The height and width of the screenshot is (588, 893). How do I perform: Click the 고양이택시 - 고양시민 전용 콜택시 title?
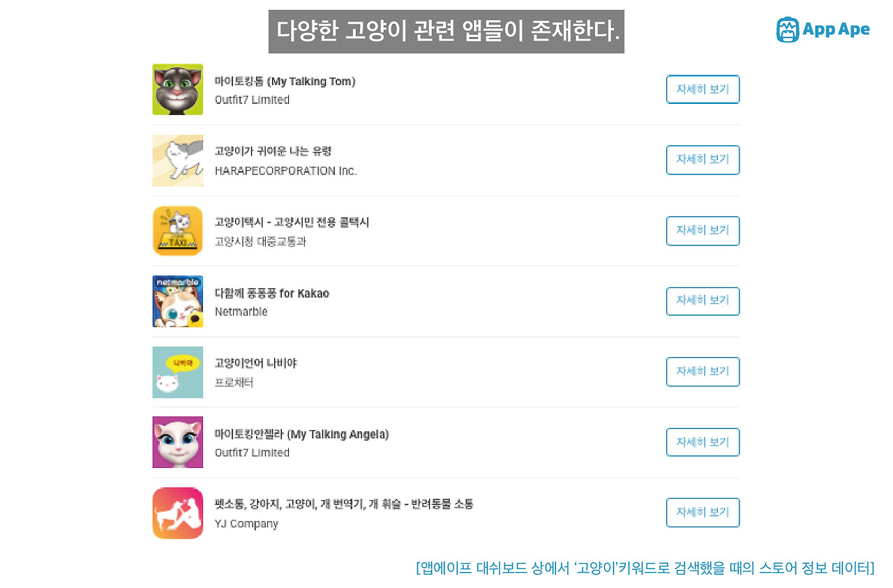[x=292, y=223]
